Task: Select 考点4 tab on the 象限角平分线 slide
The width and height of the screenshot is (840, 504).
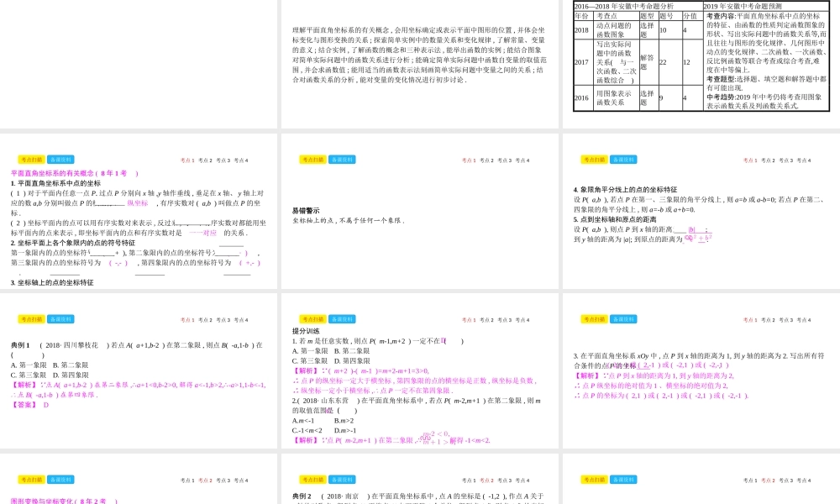Action: click(804, 160)
